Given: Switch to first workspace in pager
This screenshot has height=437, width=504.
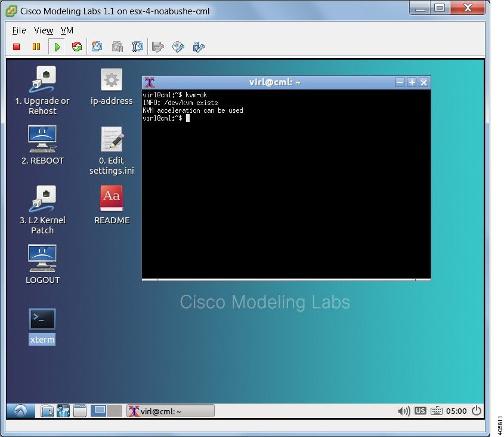Looking at the screenshot, I should 98,411.
